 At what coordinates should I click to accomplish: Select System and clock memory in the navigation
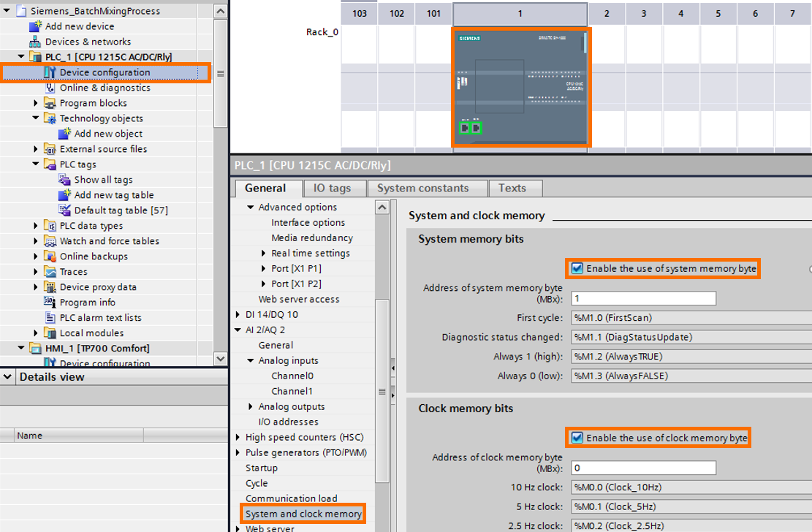303,514
